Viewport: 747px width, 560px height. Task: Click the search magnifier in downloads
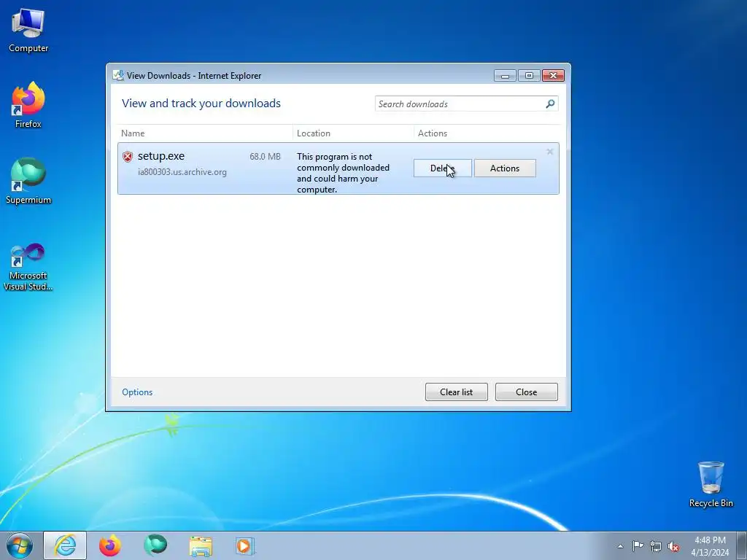pyautogui.click(x=550, y=104)
